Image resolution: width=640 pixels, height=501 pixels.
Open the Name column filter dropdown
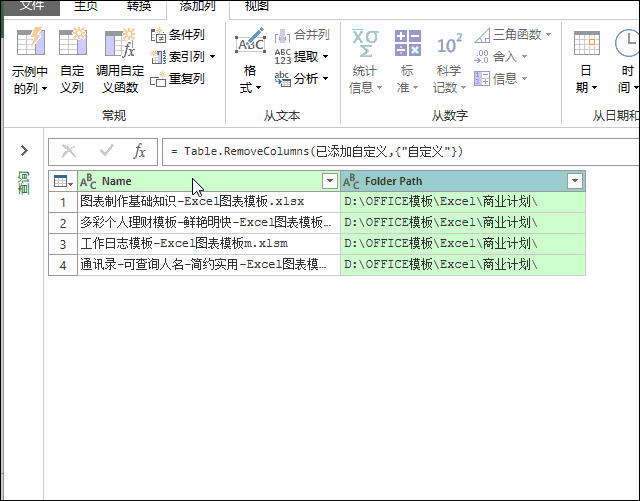tap(330, 181)
